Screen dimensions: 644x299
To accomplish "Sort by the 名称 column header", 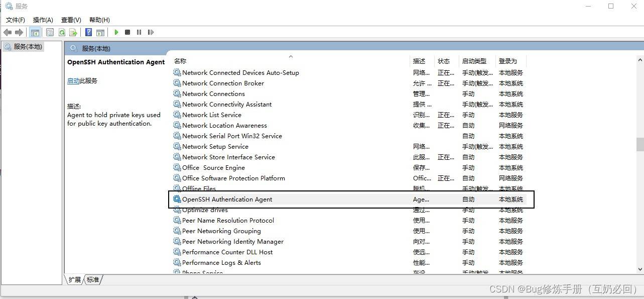I will tap(180, 61).
